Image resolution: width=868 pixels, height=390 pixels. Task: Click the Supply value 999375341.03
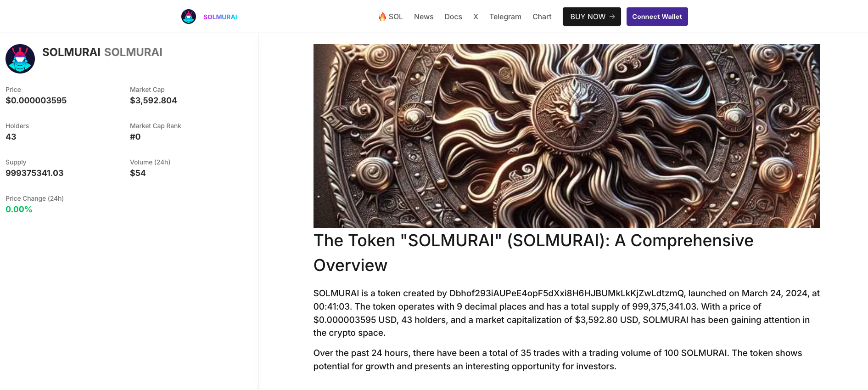pos(34,173)
